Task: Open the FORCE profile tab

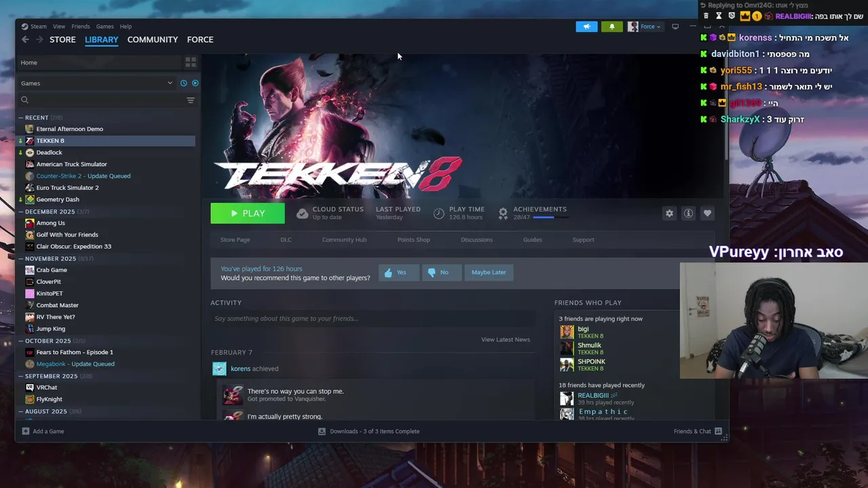Action: pyautogui.click(x=200, y=39)
